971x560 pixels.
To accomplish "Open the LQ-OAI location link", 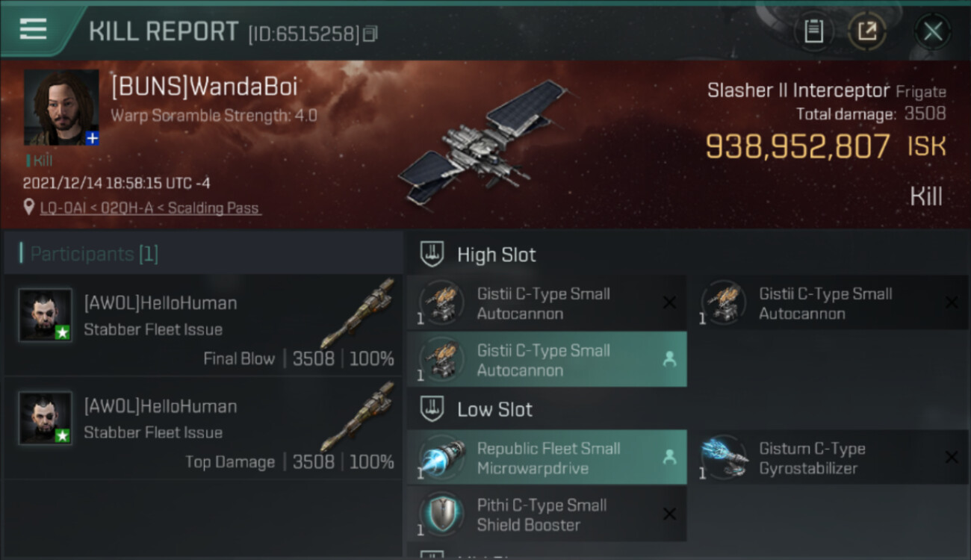I will (x=150, y=208).
